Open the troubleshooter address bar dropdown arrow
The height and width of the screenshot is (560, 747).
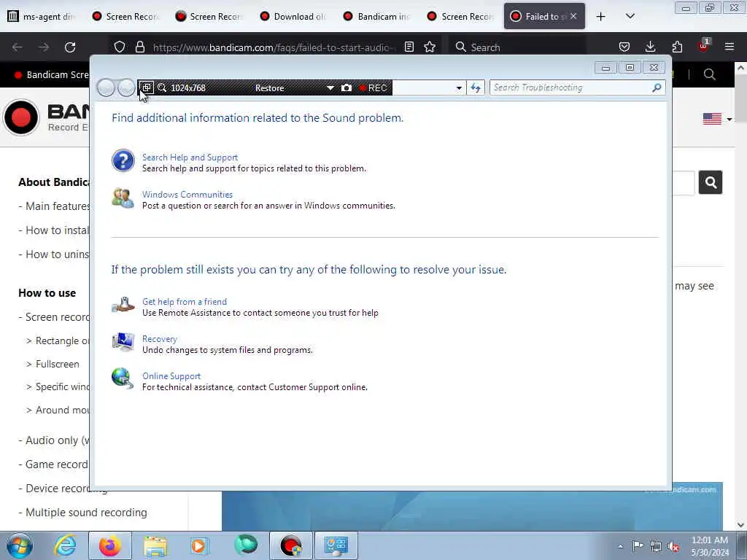[x=459, y=88]
